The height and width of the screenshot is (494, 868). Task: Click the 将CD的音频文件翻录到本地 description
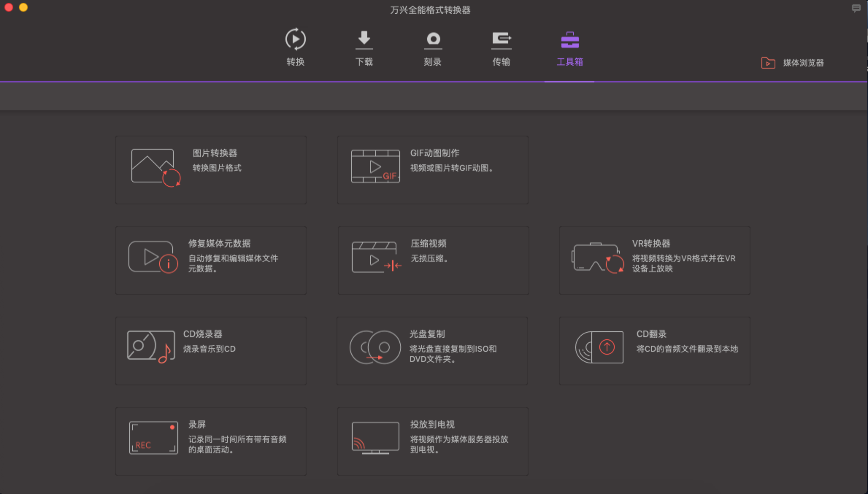tap(687, 349)
